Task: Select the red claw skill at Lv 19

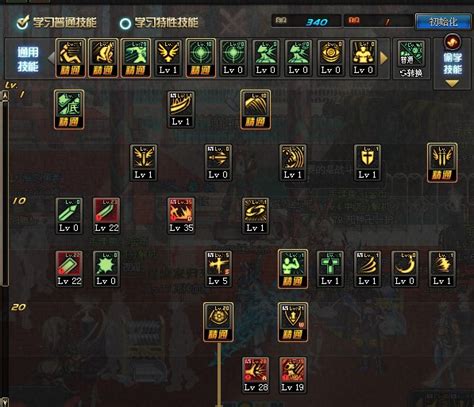Action: click(293, 375)
